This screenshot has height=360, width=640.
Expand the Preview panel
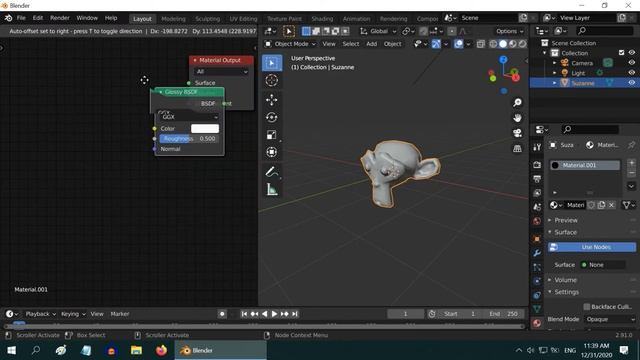click(x=565, y=220)
